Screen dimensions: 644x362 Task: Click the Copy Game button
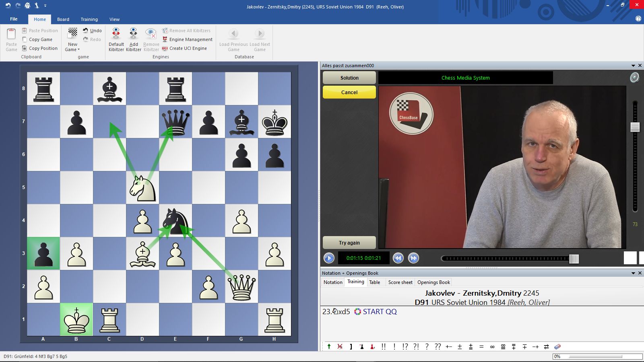37,39
